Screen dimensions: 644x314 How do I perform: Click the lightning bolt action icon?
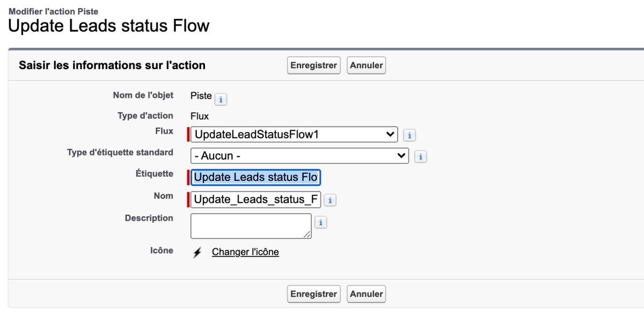tap(197, 252)
